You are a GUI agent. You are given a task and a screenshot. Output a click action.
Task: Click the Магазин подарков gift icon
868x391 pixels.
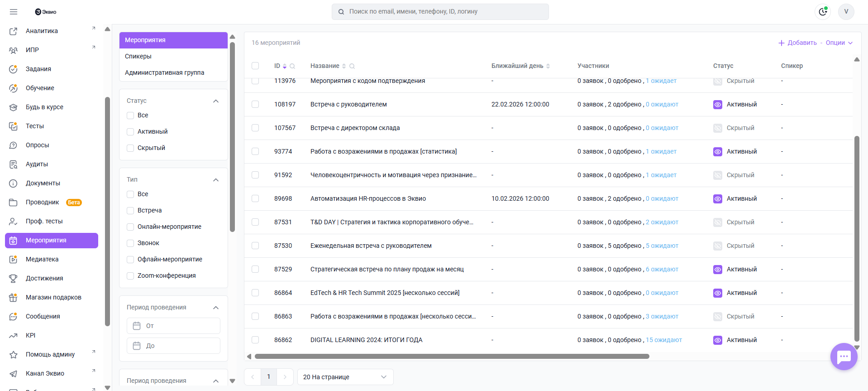13,298
